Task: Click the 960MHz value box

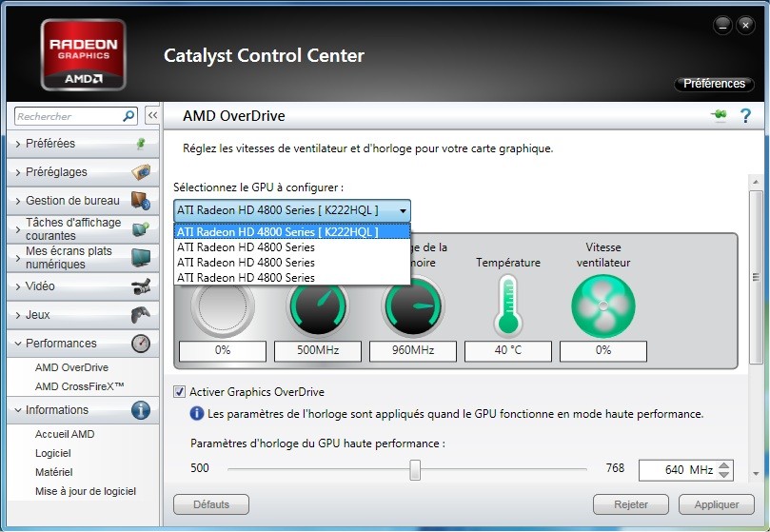Action: [413, 351]
